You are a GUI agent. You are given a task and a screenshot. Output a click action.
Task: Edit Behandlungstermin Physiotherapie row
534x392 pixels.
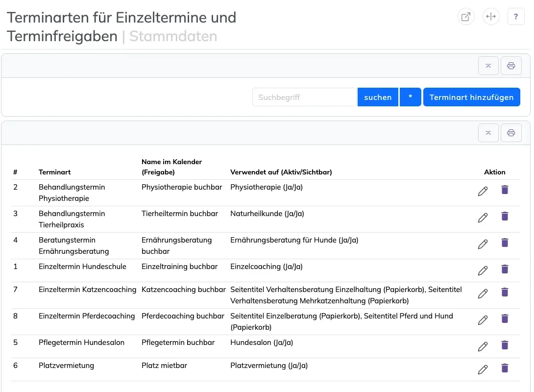483,192
